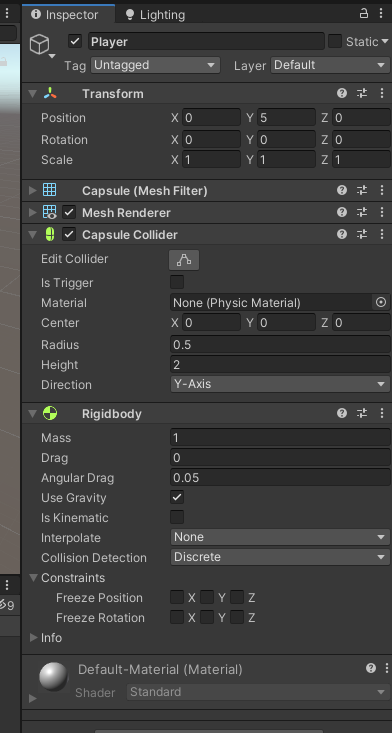Expand the Mesh Renderer component

point(32,213)
